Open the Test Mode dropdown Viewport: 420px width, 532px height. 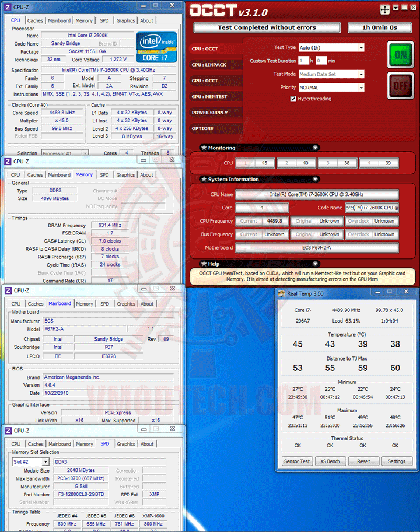(x=361, y=74)
